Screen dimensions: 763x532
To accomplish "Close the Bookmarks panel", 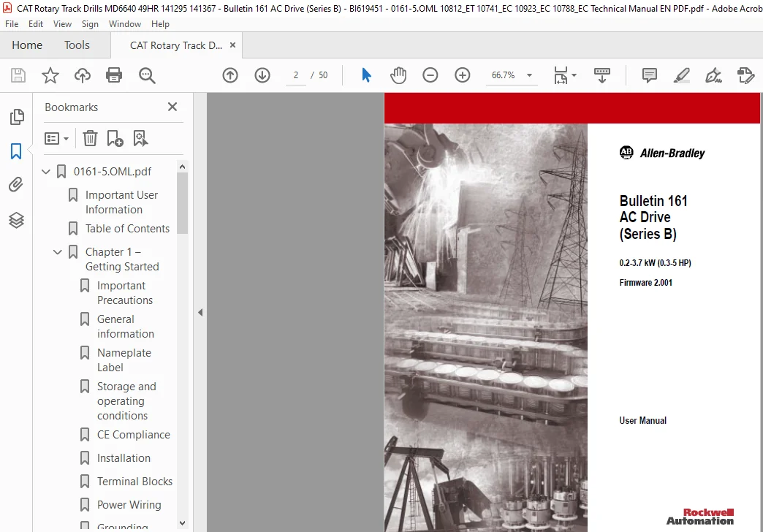I will coord(172,107).
